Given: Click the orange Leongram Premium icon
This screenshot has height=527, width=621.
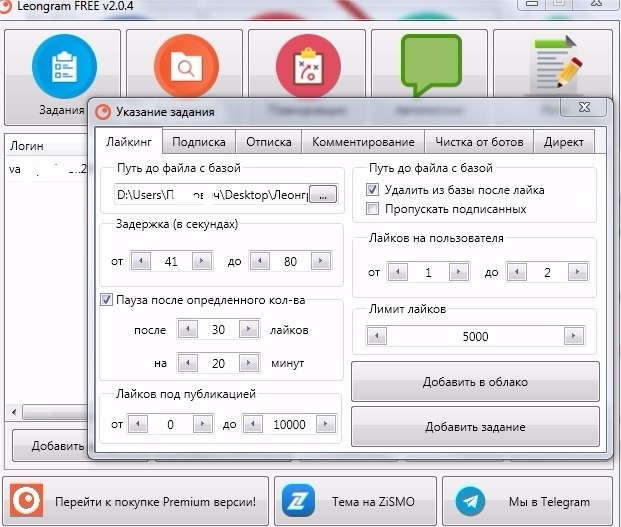Looking at the screenshot, I should (x=26, y=500).
